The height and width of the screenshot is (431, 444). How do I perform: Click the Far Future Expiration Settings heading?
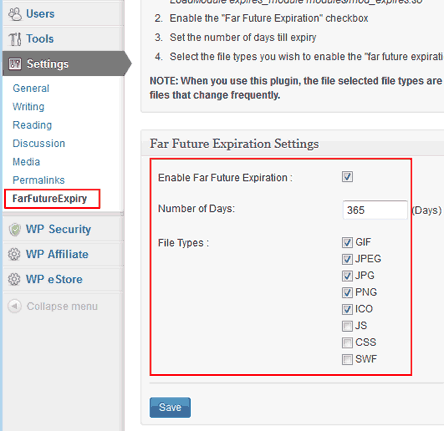pyautogui.click(x=234, y=144)
